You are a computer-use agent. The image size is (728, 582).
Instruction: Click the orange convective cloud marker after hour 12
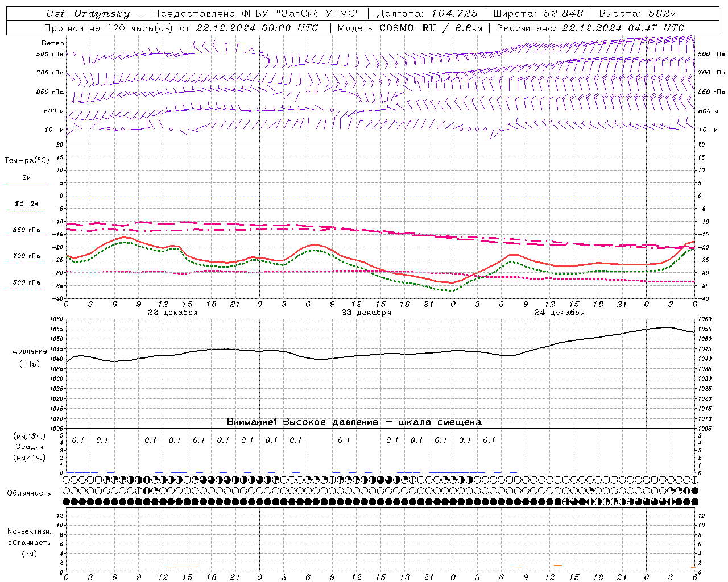[x=558, y=566]
